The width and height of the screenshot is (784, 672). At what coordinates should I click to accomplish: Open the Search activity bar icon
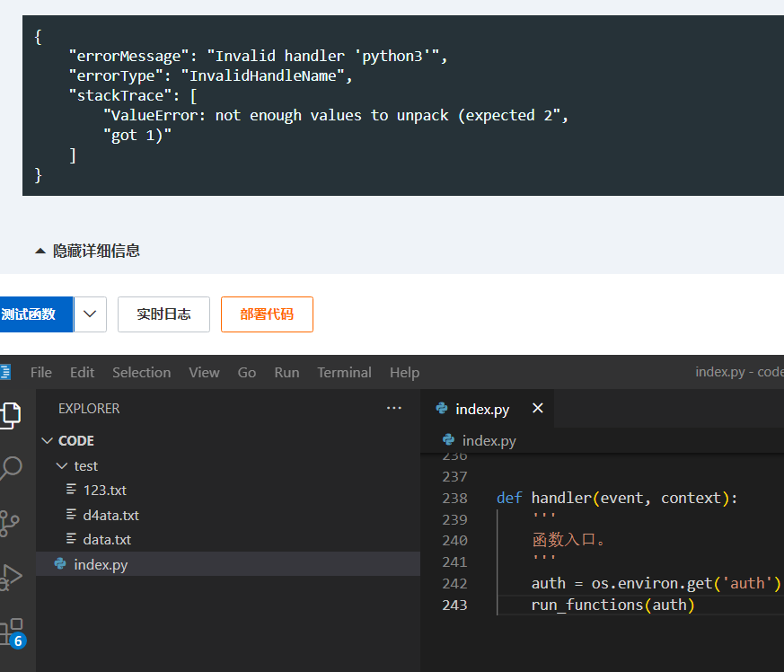10,468
